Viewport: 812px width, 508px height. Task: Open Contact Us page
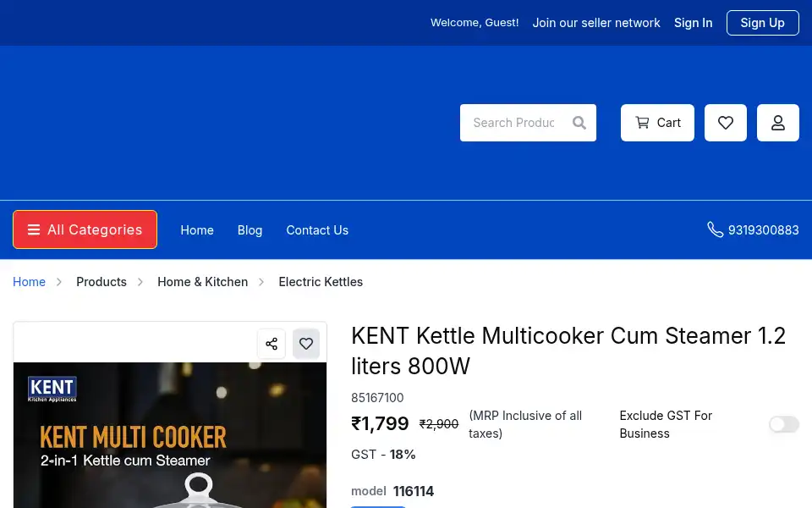tap(317, 230)
